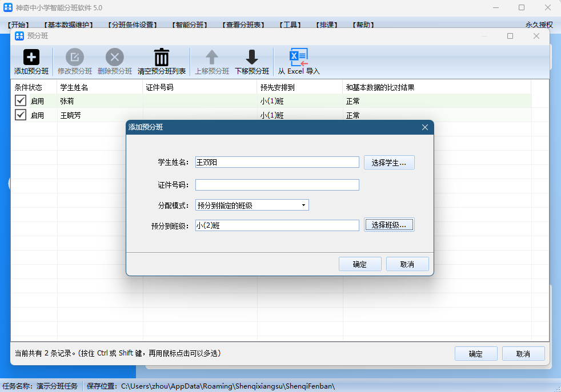Click the 添加预分班 plus icon
561x392 pixels.
(x=31, y=56)
